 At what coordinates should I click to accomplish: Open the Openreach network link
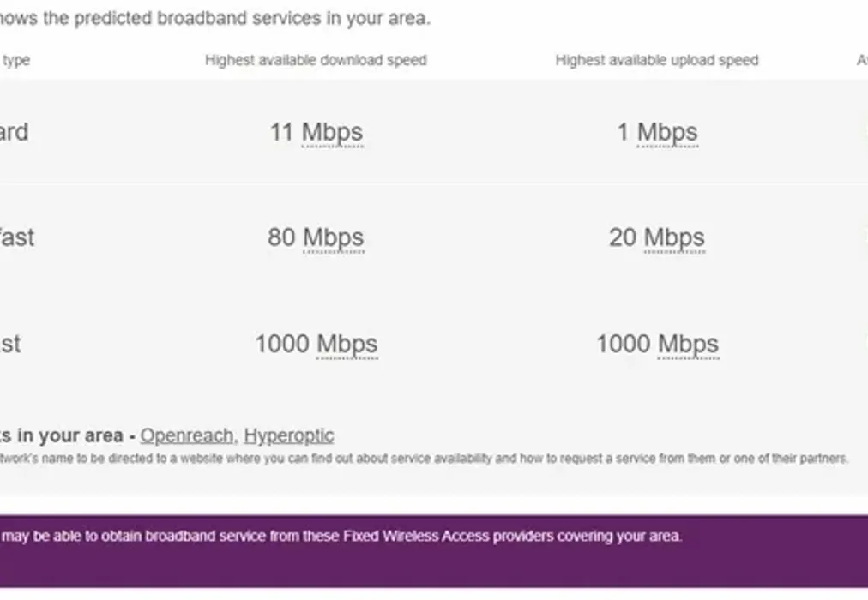(x=186, y=435)
